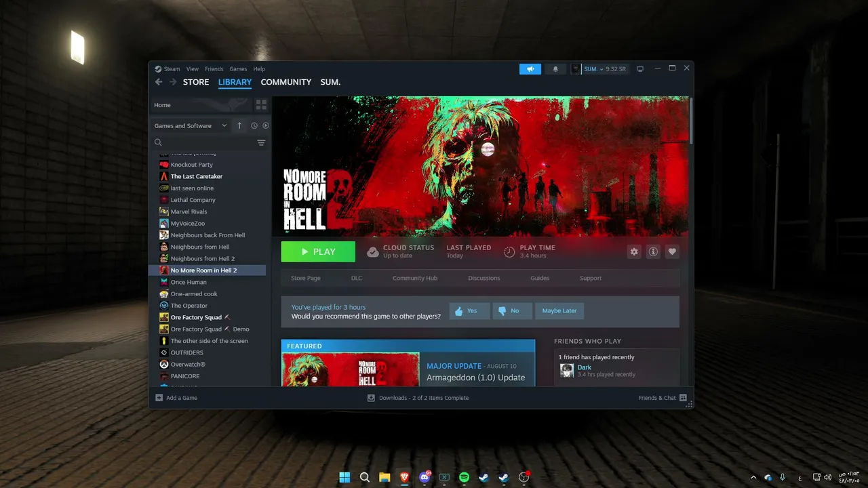Open the Support link
Image resolution: width=868 pixels, height=488 pixels.
tap(591, 278)
